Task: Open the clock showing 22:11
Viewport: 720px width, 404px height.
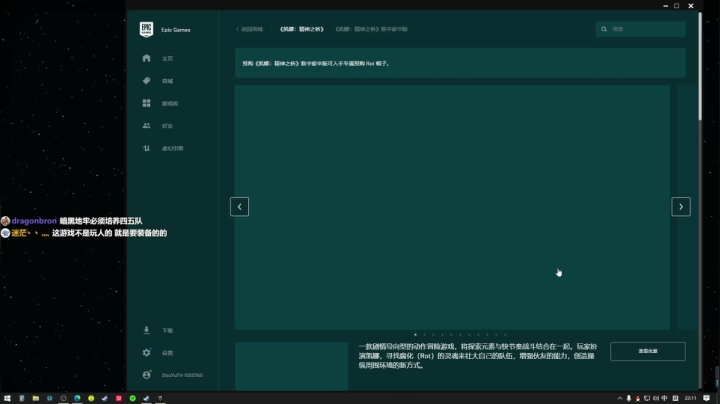Action: tap(690, 398)
